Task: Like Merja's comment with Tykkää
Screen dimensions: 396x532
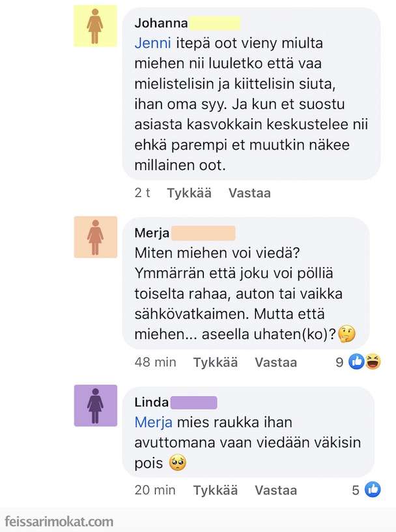Action: tap(215, 362)
